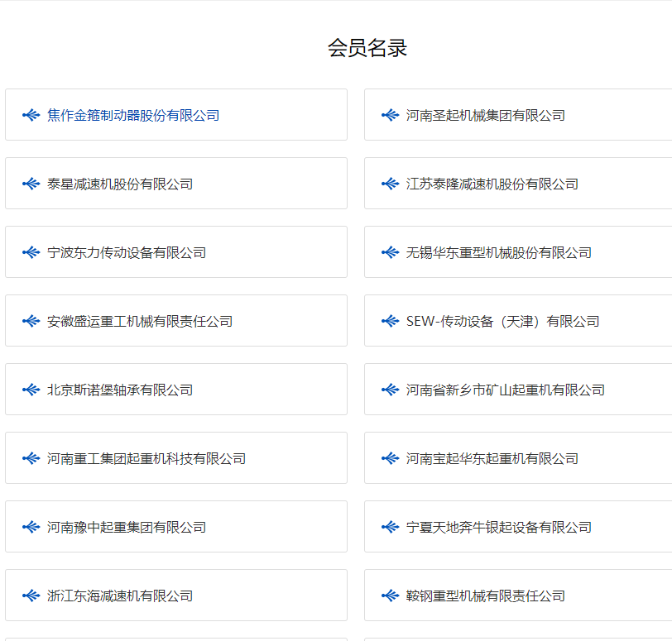
Task: Open member link 焦作金箍制动器股份有限公司
Action: coord(133,115)
